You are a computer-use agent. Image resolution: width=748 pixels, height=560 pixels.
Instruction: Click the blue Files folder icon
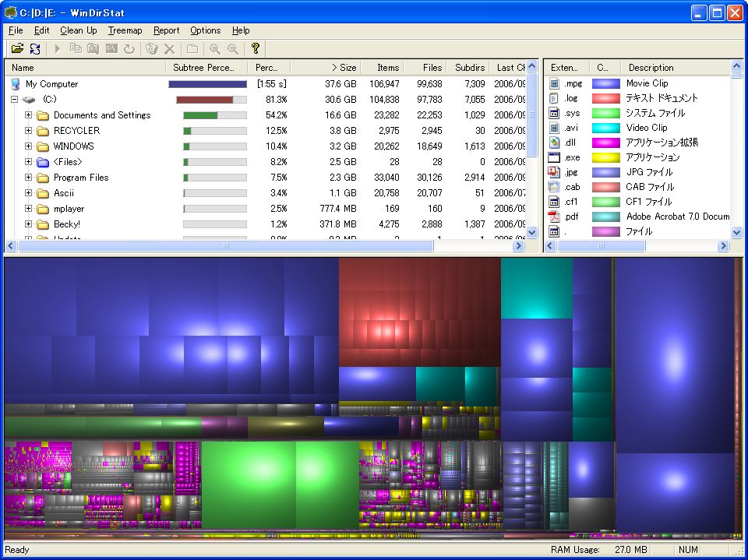[43, 162]
